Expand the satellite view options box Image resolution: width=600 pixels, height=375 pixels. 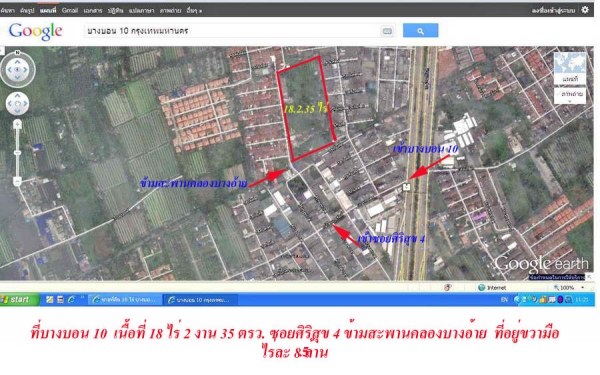click(570, 96)
